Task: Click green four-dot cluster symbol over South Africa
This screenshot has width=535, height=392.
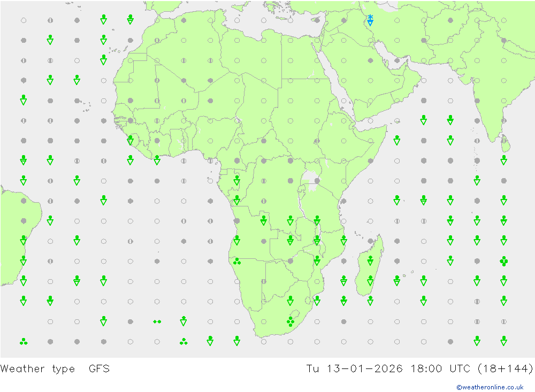Action: click(291, 321)
